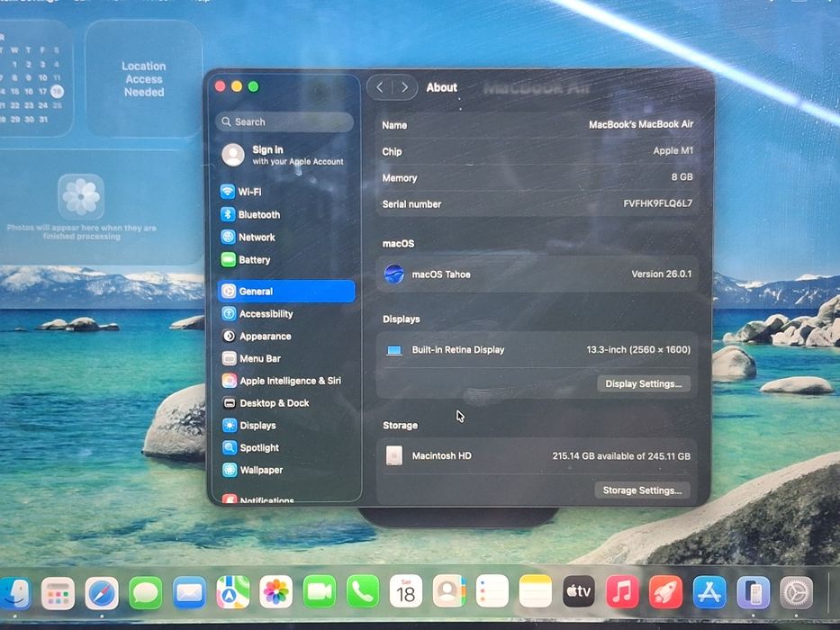This screenshot has height=630, width=840.
Task: Open Music from the Dock
Action: (x=622, y=592)
